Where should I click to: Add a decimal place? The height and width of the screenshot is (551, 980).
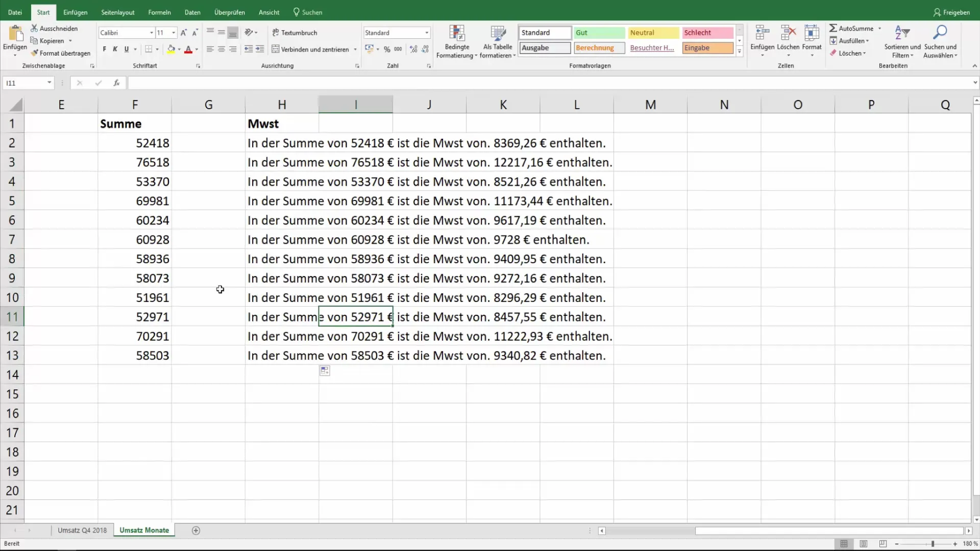(x=413, y=49)
